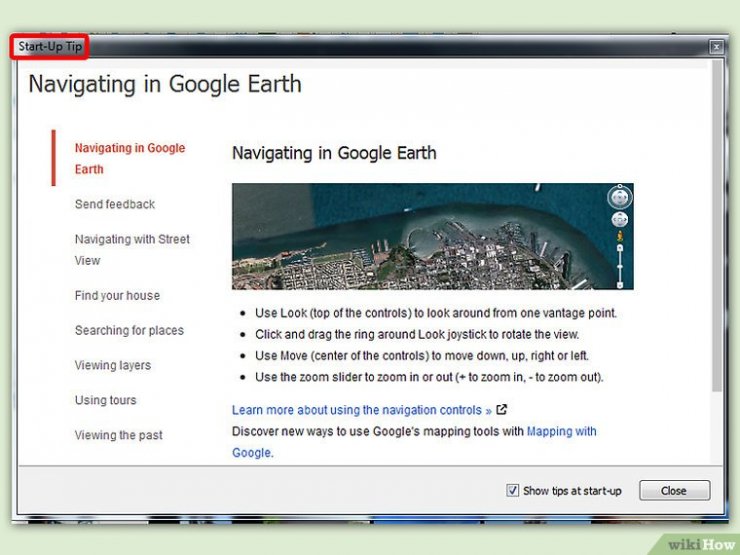740x555 pixels.
Task: Click the external link icon after Learn more
Action: pos(502,410)
